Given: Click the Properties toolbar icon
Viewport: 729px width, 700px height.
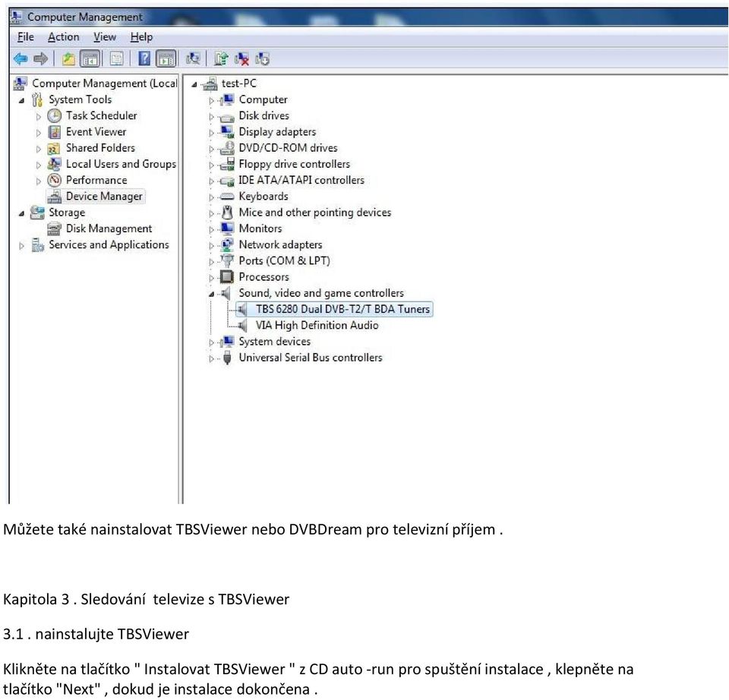Looking at the screenshot, I should click(x=116, y=58).
